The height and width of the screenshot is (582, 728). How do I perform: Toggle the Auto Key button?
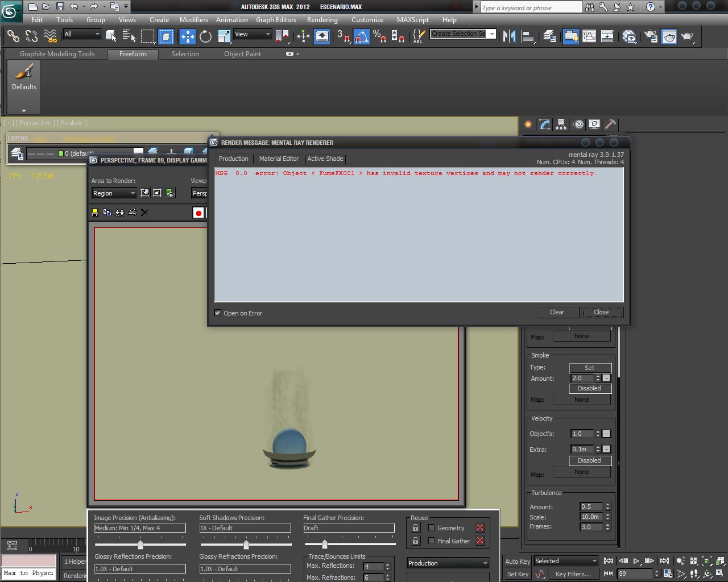[518, 562]
